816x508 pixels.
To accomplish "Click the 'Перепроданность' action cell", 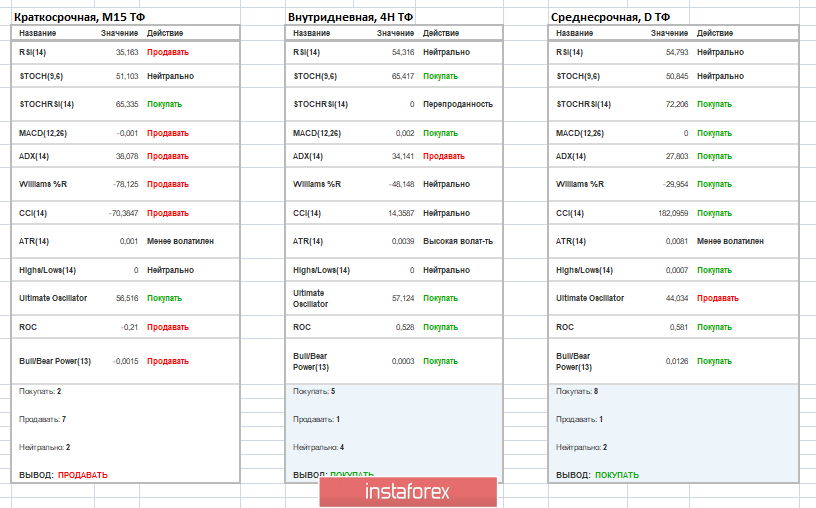I will (x=458, y=104).
